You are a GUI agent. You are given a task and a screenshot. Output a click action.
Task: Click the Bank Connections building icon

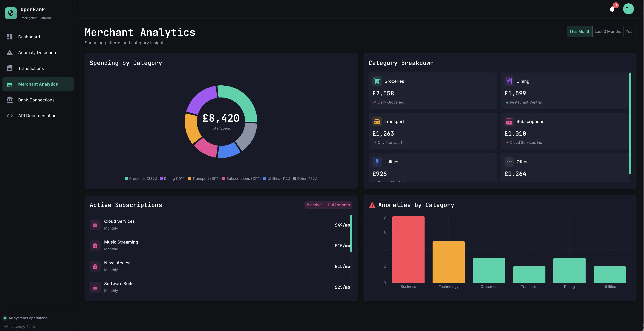9,100
